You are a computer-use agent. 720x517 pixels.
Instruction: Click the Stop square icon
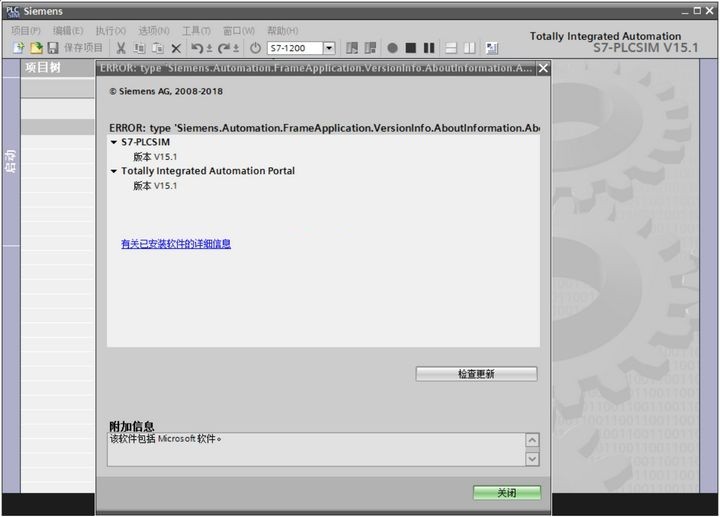(411, 48)
